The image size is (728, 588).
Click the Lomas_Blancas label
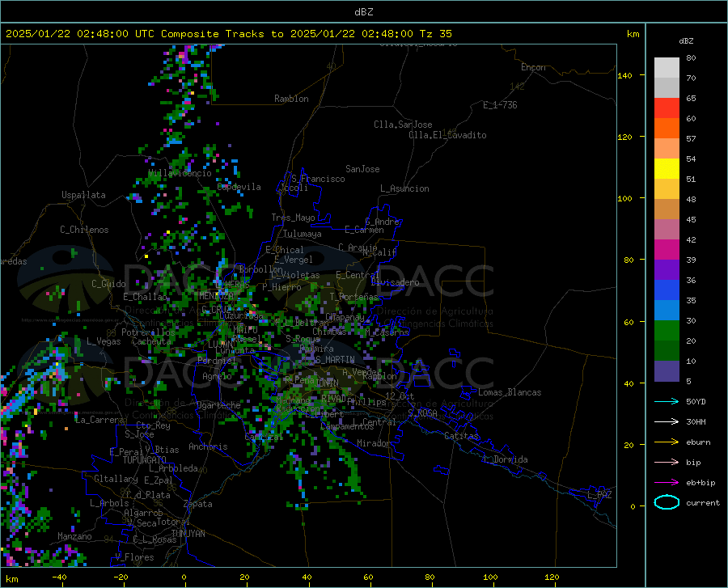[510, 392]
